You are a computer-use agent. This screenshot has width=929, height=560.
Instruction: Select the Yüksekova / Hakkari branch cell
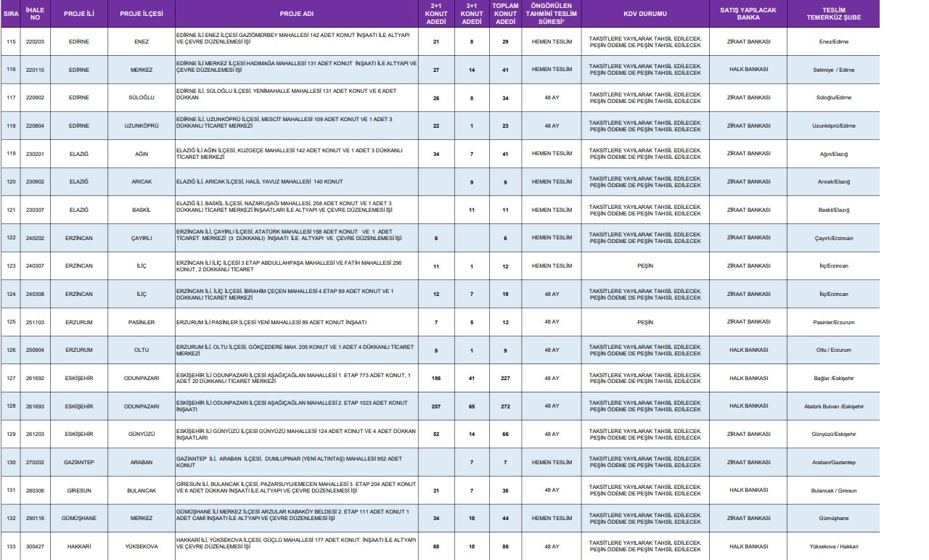coord(833,546)
